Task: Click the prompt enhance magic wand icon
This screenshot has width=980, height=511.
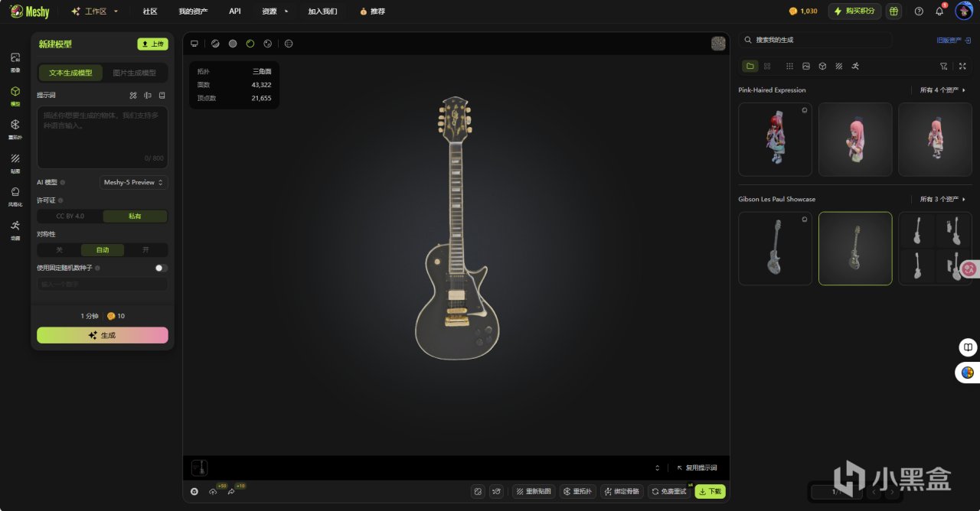Action: (x=133, y=96)
